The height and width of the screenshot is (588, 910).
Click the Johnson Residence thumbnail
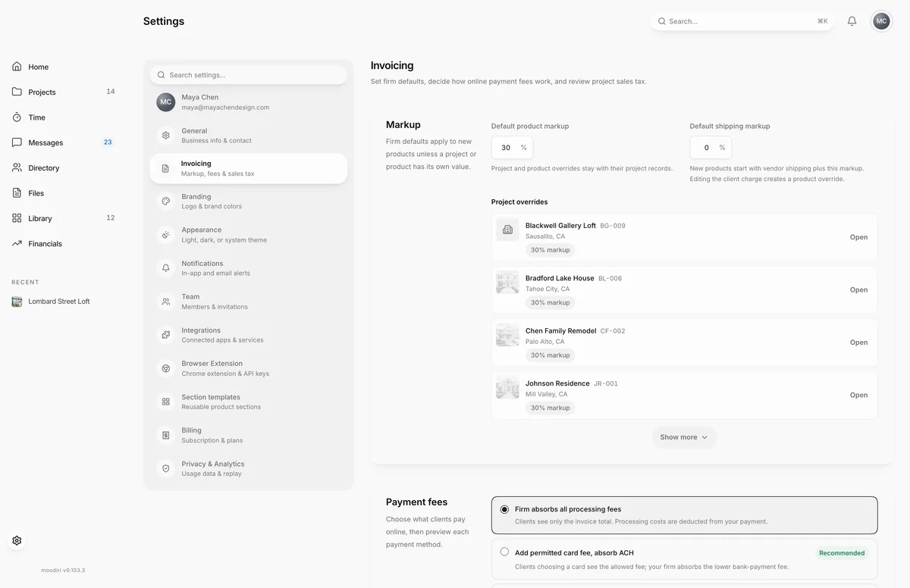point(507,388)
